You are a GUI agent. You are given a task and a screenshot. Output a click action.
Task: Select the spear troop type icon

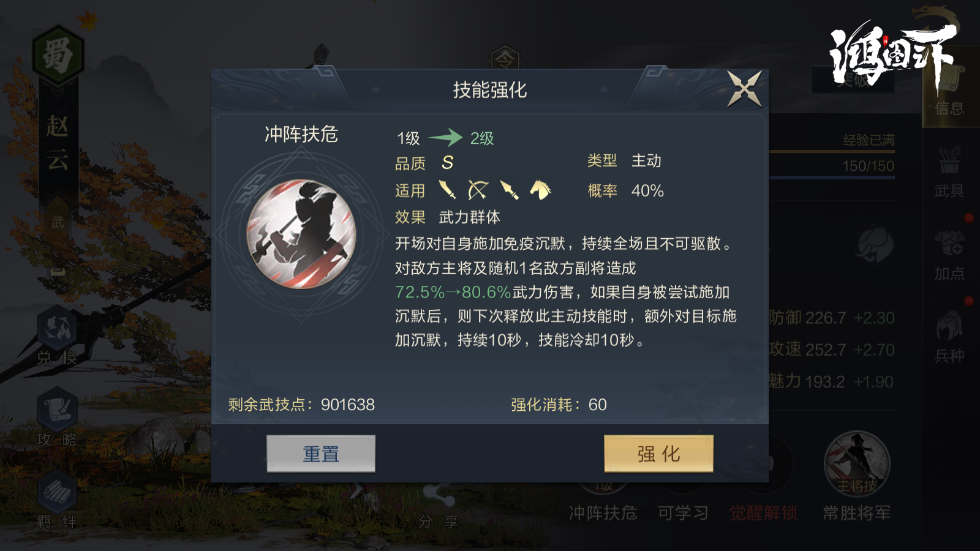point(509,190)
